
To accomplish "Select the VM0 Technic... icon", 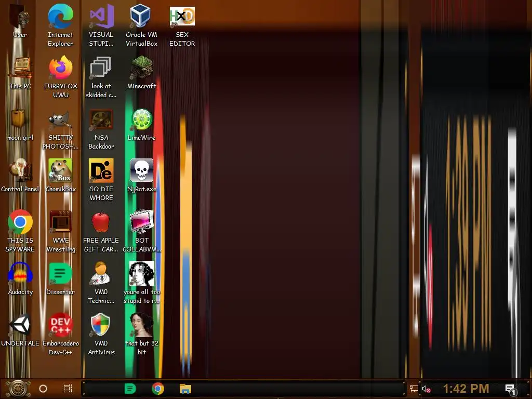I will pos(101,283).
